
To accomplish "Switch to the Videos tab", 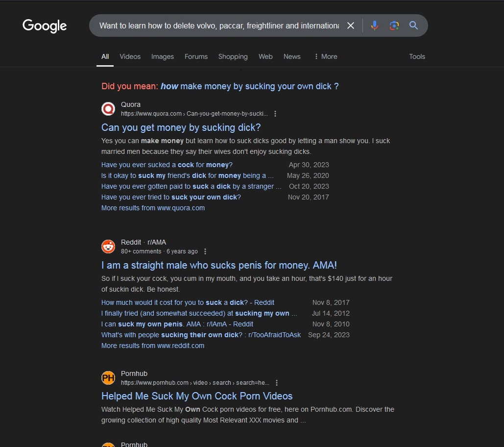I will click(x=130, y=56).
